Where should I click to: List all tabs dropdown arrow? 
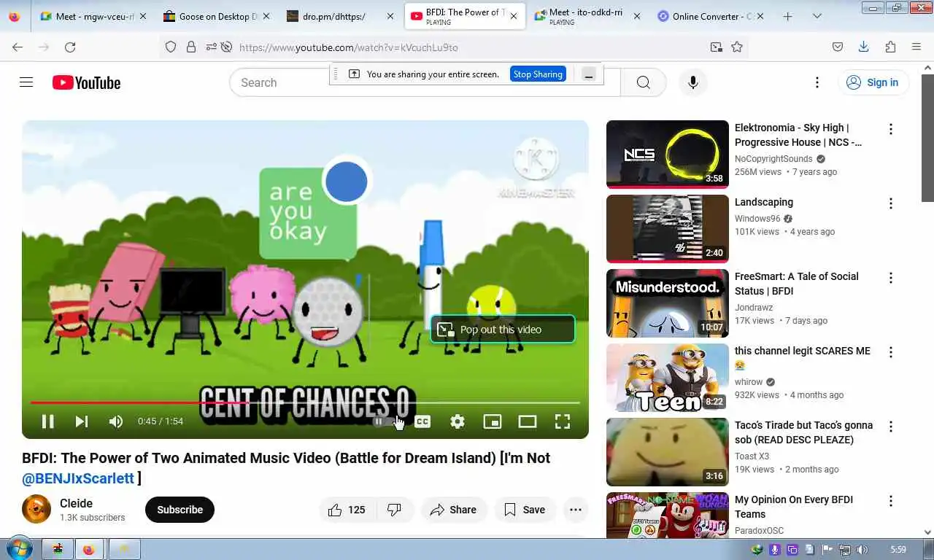[817, 16]
